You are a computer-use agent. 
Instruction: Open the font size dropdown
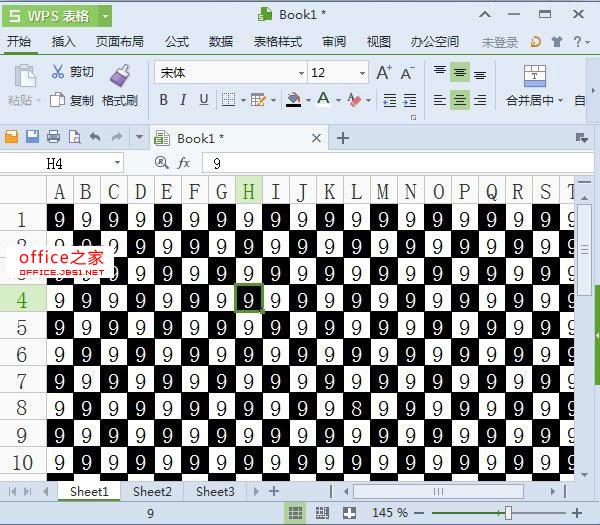pyautogui.click(x=361, y=73)
